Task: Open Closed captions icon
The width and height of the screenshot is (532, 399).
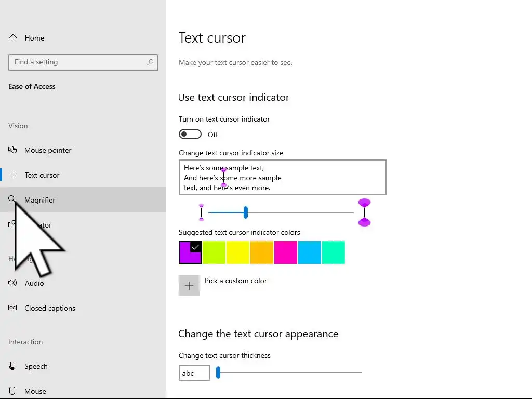Action: point(12,308)
